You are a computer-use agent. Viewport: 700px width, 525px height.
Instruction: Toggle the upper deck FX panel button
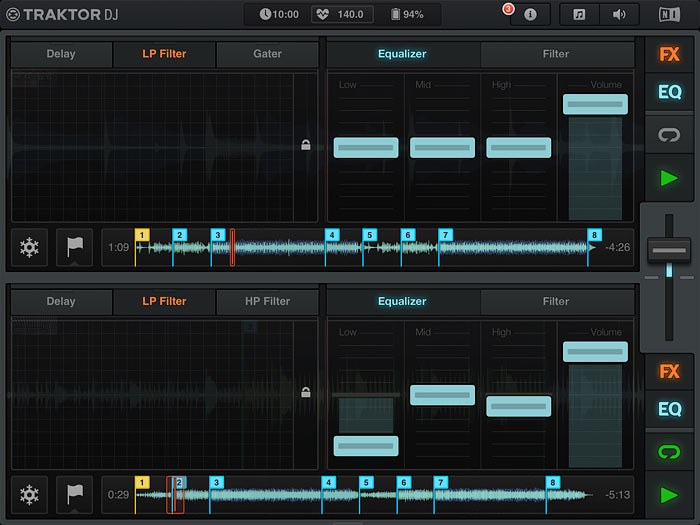pos(669,55)
